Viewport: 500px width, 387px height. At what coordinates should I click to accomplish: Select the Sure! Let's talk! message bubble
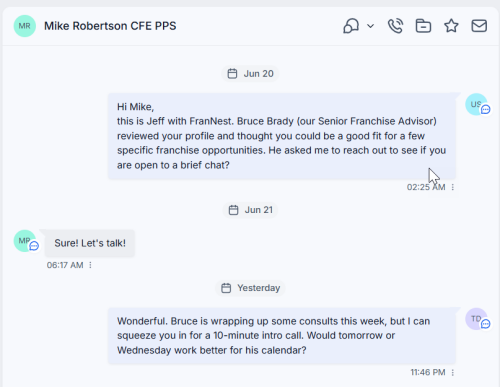[90, 243]
